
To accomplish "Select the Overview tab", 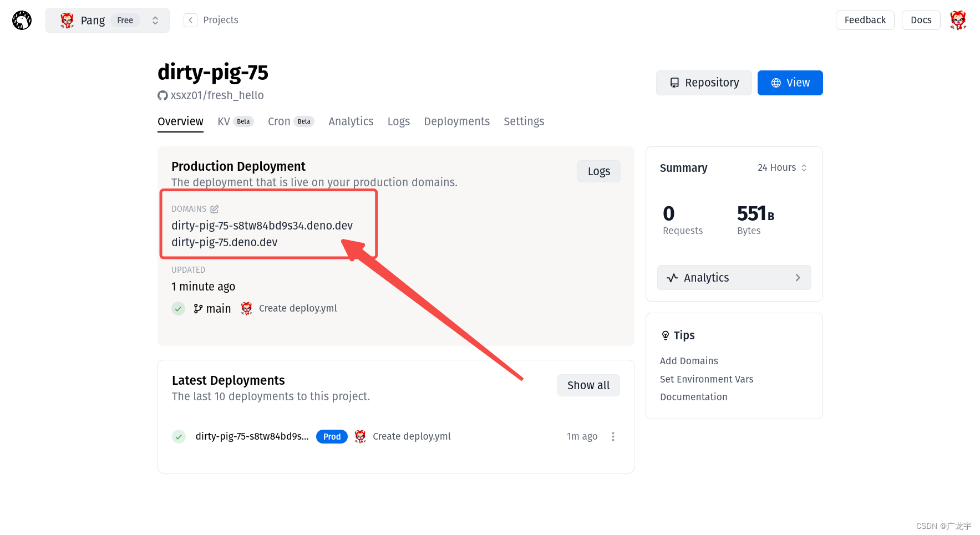I will tap(180, 121).
